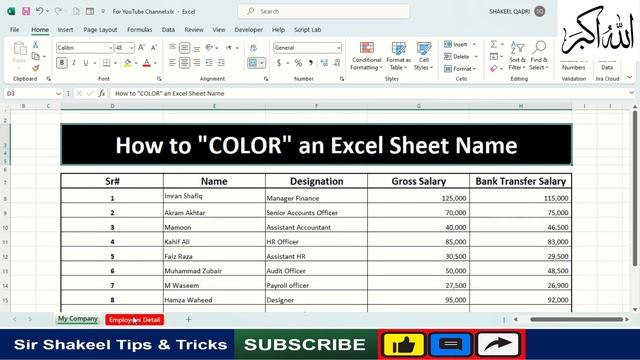Decrease font size with the smaller A icon
Viewport: 640px width, 360px height.
click(x=154, y=48)
